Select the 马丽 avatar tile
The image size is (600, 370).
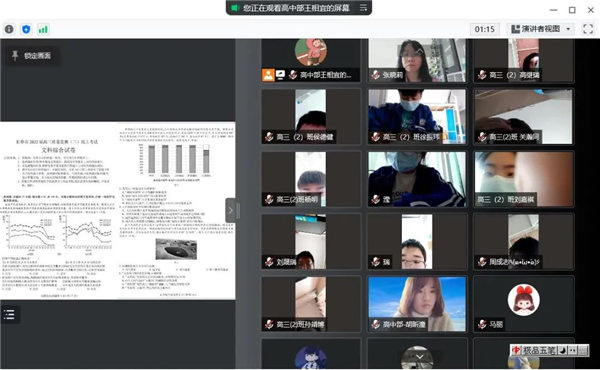click(523, 304)
